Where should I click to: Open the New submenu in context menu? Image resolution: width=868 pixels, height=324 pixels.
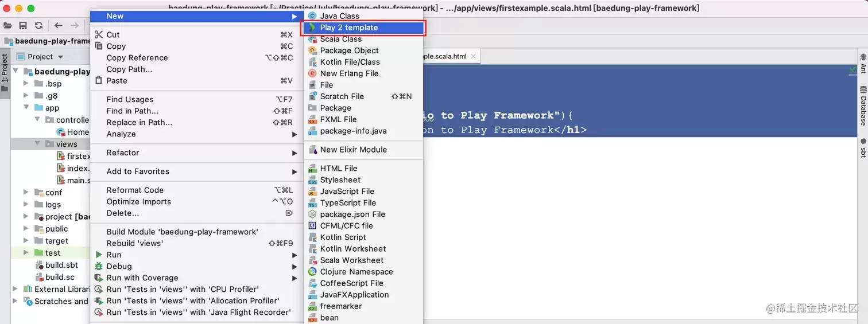[197, 16]
